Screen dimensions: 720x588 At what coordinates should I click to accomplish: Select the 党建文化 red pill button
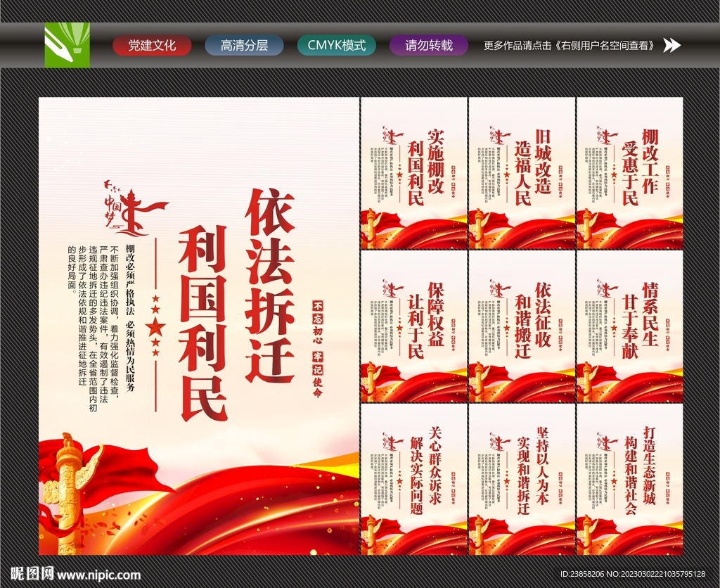coord(152,45)
